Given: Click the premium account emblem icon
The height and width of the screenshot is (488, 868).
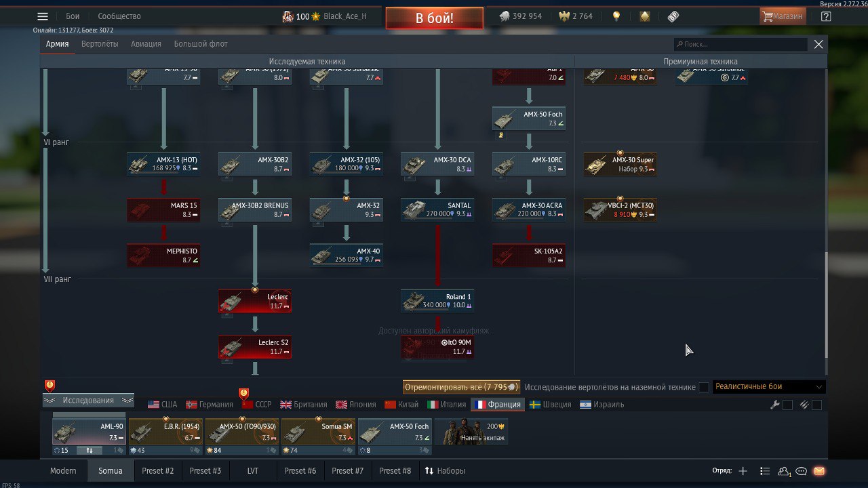Looking at the screenshot, I should click(645, 16).
